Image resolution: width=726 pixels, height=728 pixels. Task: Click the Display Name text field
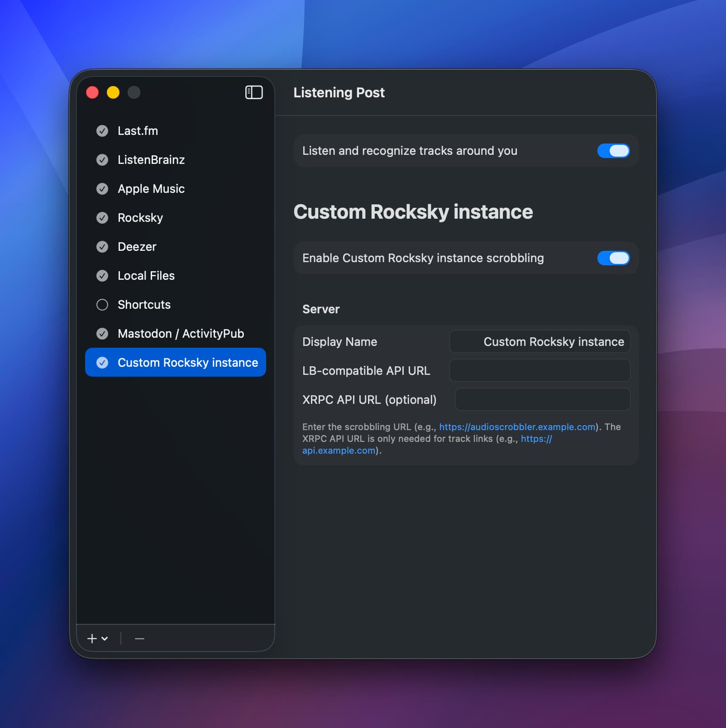pos(540,342)
